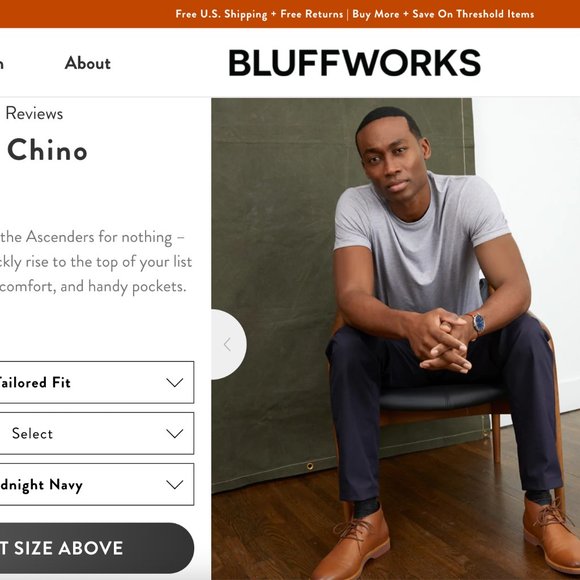Click the Buy More + Save On Threshold Items text
Viewport: 580px width, 580px height.
pyautogui.click(x=443, y=14)
